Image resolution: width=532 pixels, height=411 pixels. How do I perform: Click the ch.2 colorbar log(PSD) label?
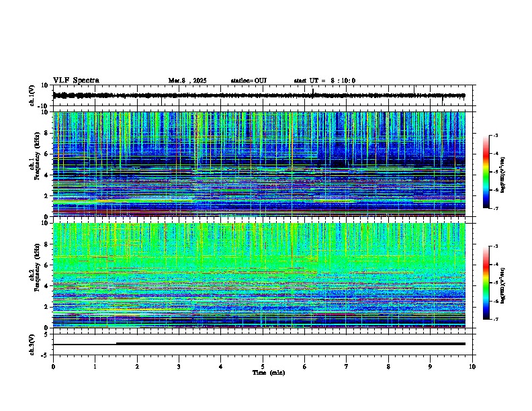(503, 286)
